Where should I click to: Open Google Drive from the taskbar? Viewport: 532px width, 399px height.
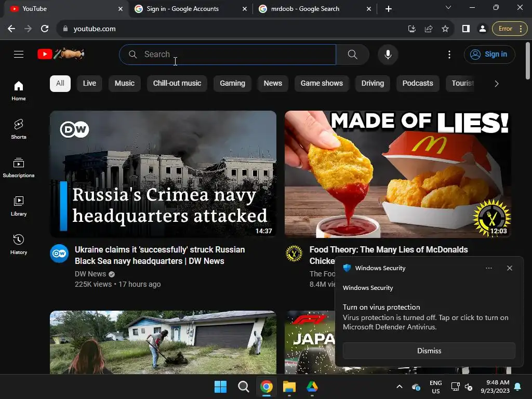tap(312, 387)
